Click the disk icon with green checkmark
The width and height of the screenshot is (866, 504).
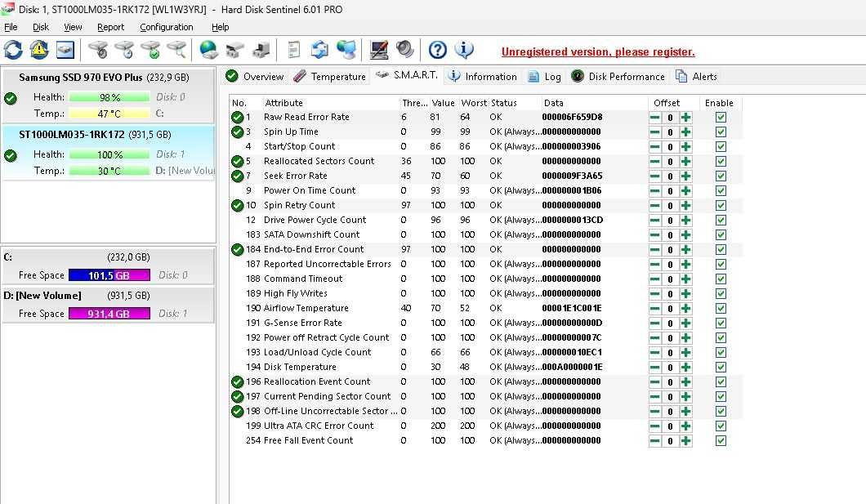[151, 50]
